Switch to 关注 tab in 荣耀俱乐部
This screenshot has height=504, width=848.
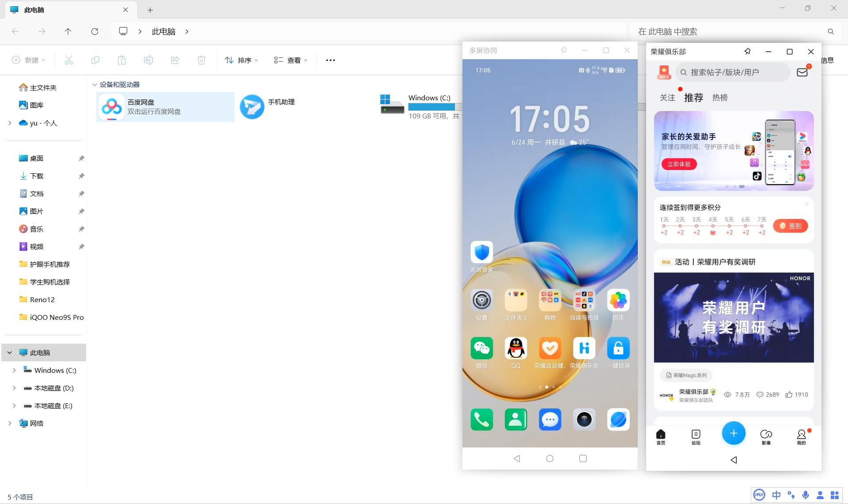(x=667, y=98)
